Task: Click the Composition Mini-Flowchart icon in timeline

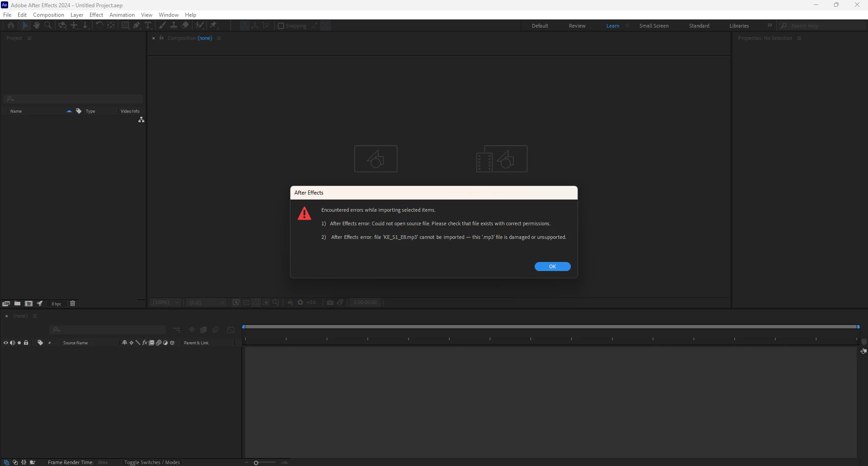Action: pyautogui.click(x=177, y=330)
